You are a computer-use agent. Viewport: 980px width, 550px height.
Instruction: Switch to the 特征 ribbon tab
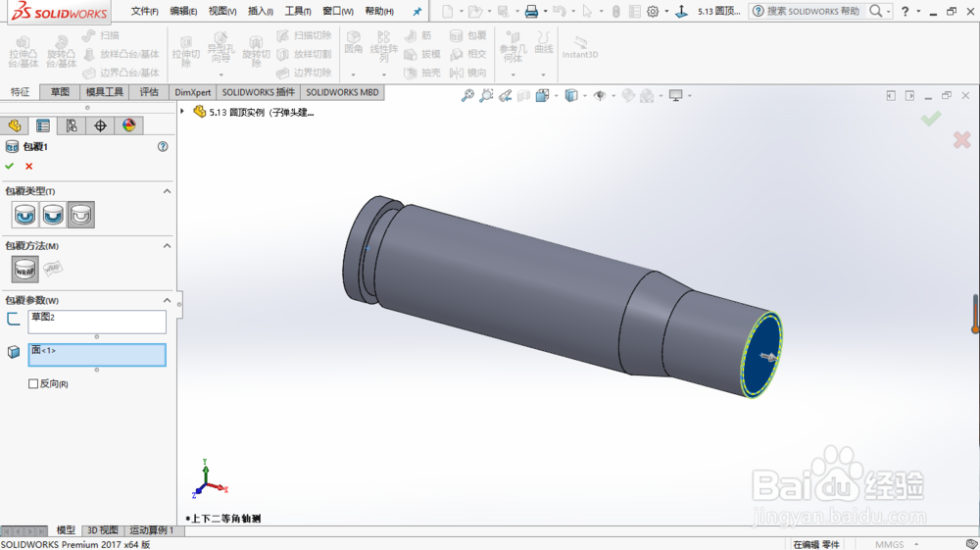click(20, 92)
